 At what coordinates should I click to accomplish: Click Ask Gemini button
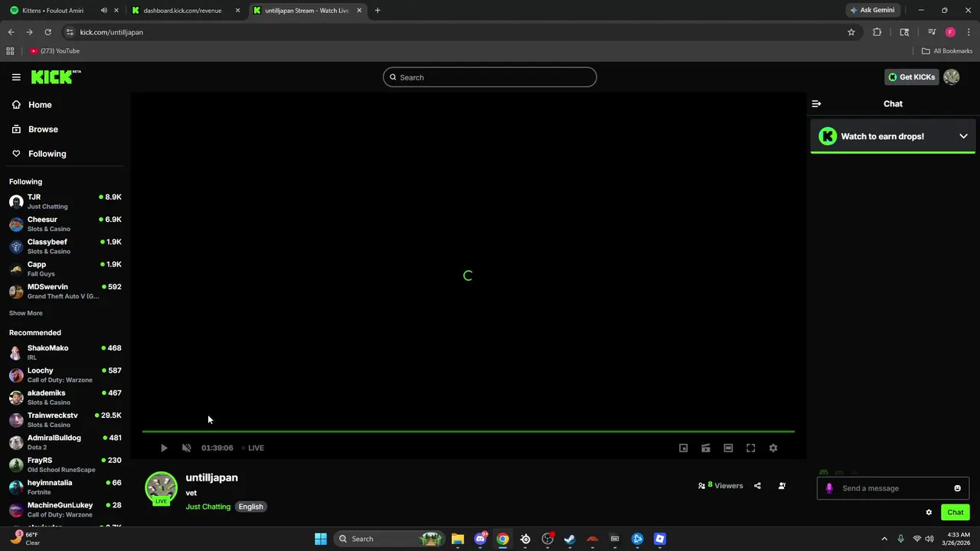point(872,10)
